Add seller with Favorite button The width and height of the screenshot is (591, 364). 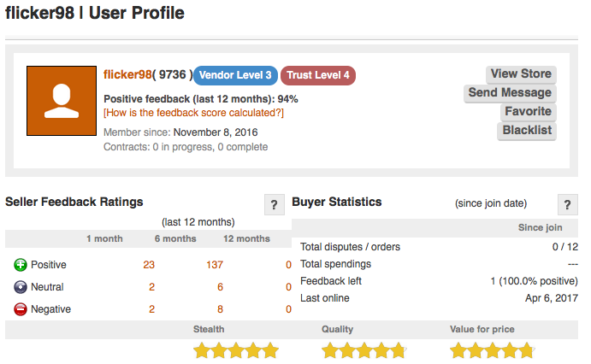(x=529, y=112)
